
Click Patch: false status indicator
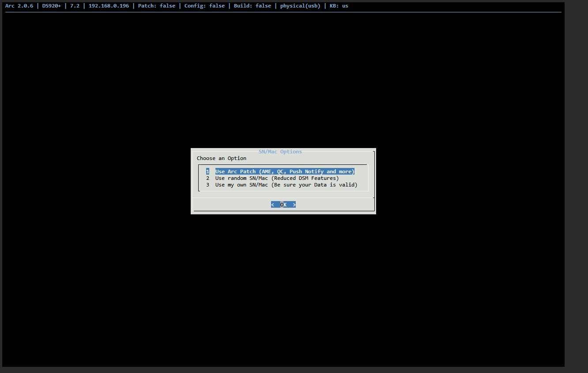(157, 6)
